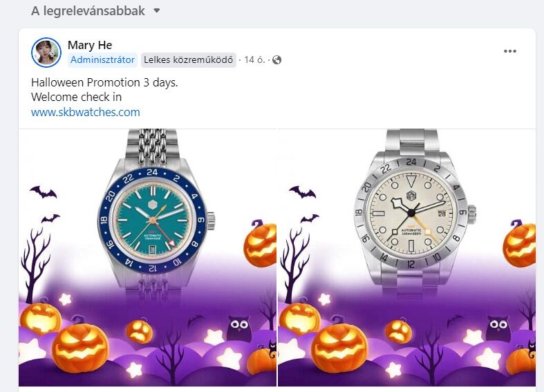Image resolution: width=544 pixels, height=392 pixels.
Task: Click the Lelkes közreműködő badge
Action: [189, 59]
